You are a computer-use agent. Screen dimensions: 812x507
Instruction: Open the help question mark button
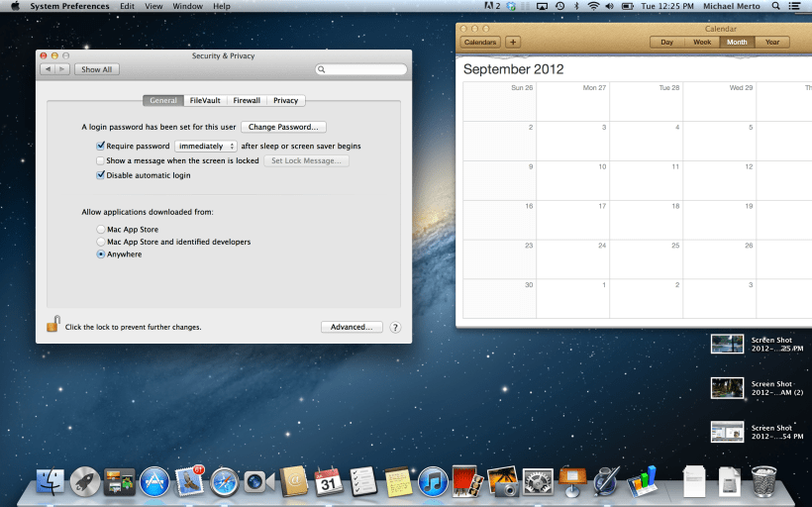[x=395, y=327]
